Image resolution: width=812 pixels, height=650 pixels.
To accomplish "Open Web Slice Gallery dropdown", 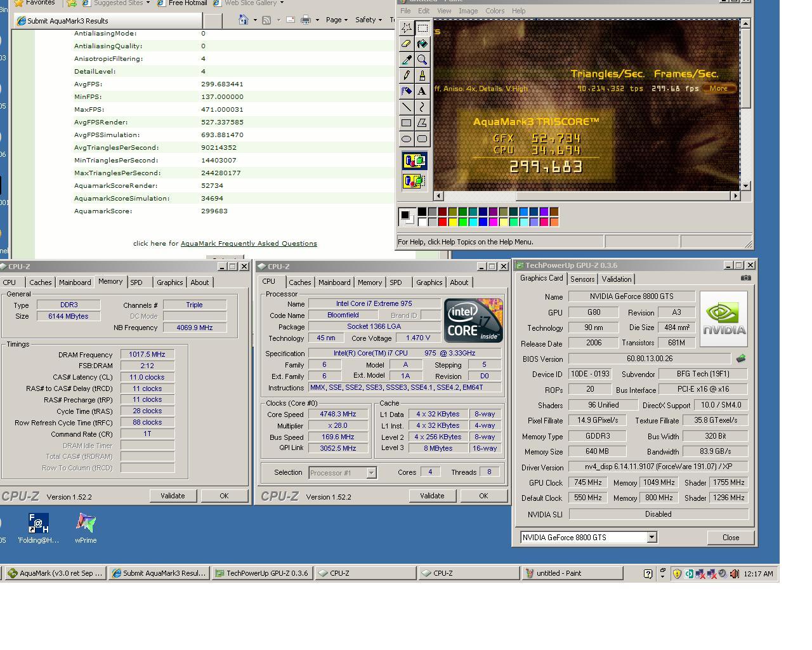I will [x=282, y=3].
